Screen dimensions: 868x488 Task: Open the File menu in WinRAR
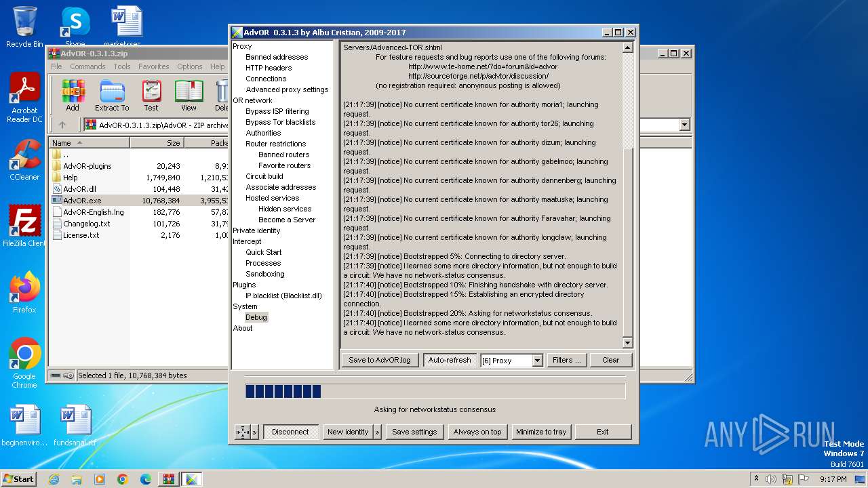point(56,66)
